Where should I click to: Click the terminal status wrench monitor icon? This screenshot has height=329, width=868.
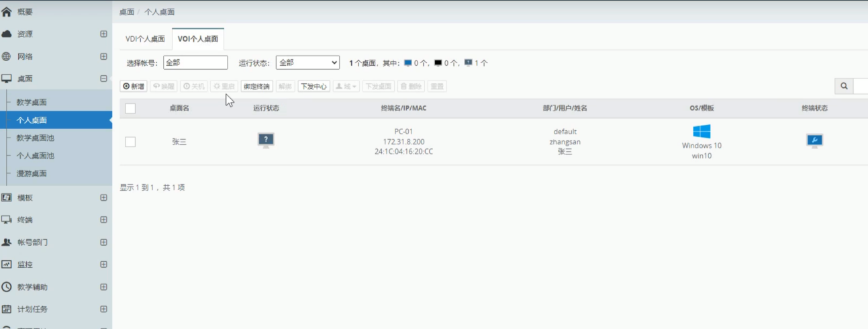pyautogui.click(x=814, y=140)
